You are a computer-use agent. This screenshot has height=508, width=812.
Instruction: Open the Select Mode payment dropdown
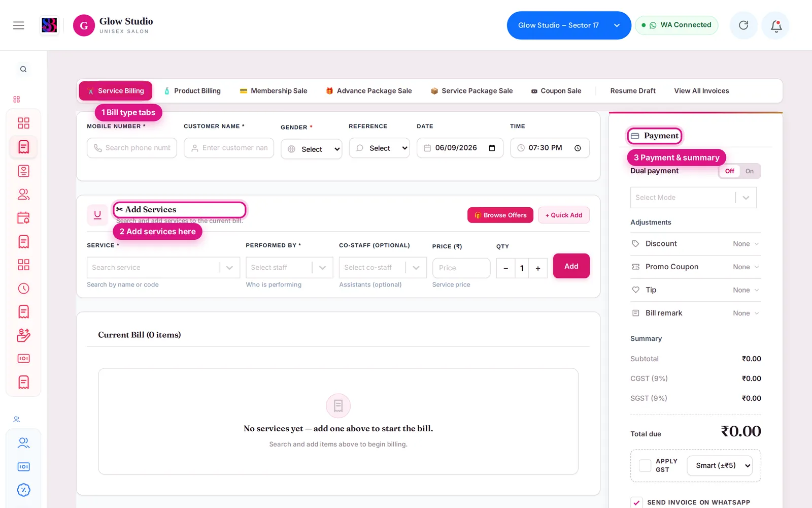click(x=693, y=198)
